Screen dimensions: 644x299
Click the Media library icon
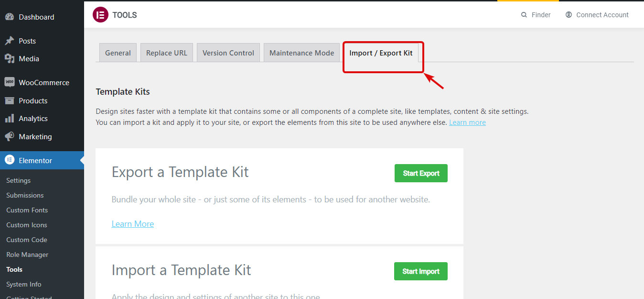(x=10, y=58)
